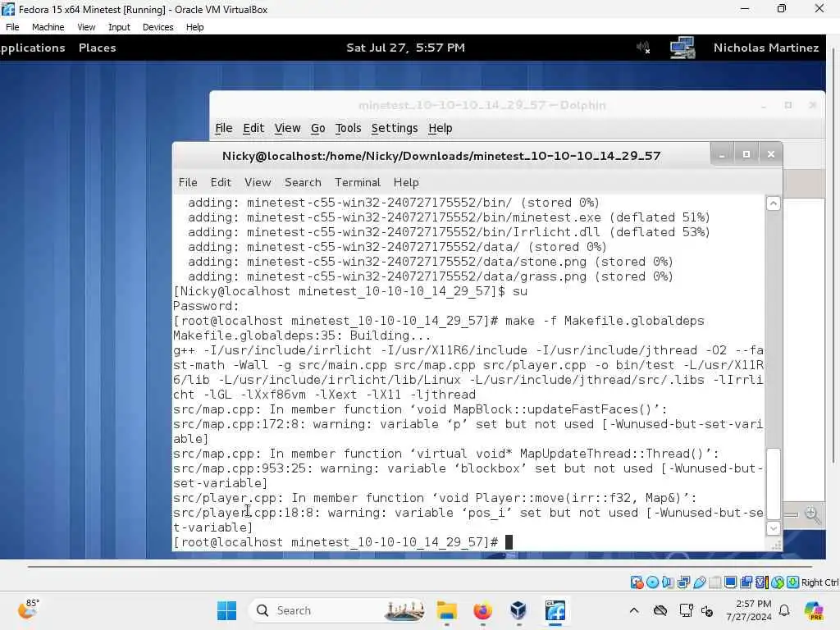The width and height of the screenshot is (840, 630).
Task: Click the Windows taskbar Search box
Action: point(337,610)
